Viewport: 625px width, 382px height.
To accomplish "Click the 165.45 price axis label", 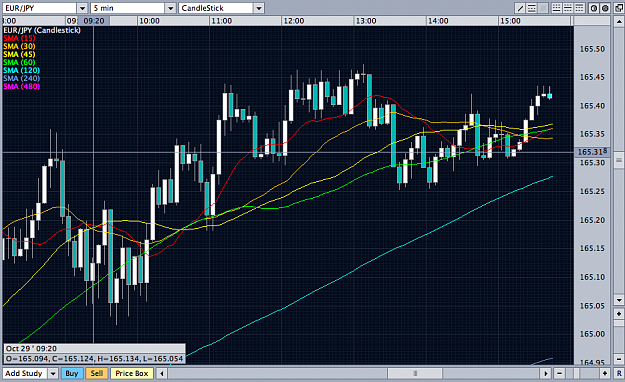I will click(x=592, y=77).
